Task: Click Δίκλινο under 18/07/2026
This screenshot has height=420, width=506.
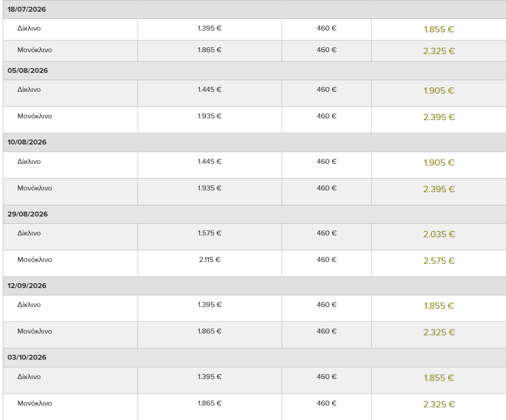Action: [29, 28]
